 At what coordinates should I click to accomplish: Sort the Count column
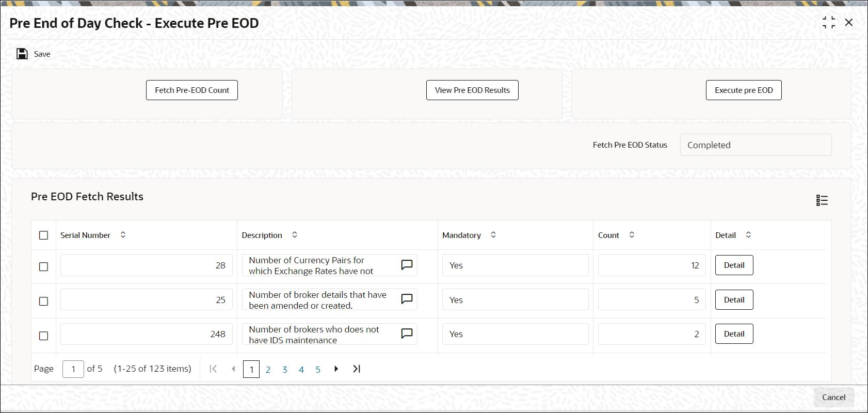[632, 235]
